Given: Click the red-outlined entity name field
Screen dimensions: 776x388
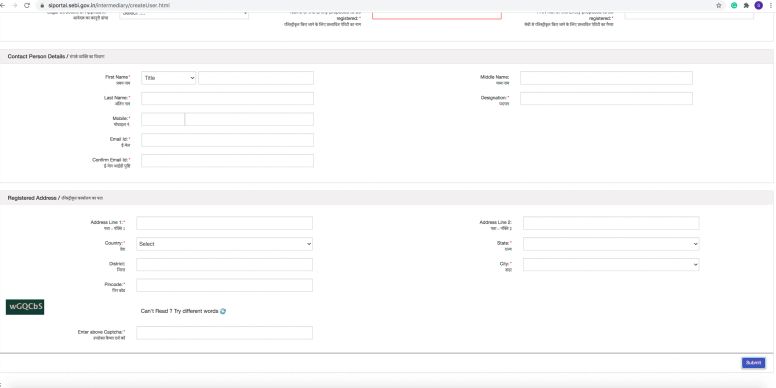Looking at the screenshot, I should click(x=436, y=14).
